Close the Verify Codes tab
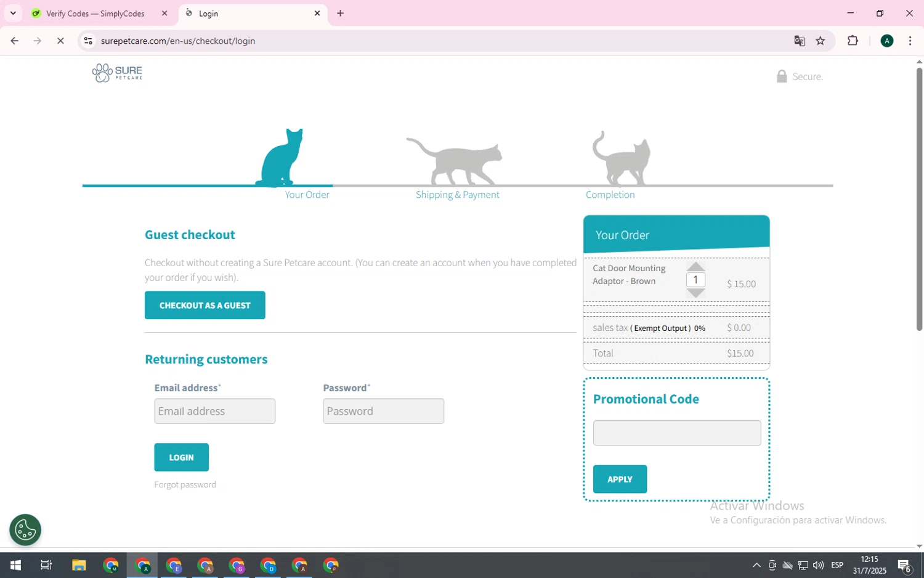Viewport: 924px width, 578px height. click(164, 13)
